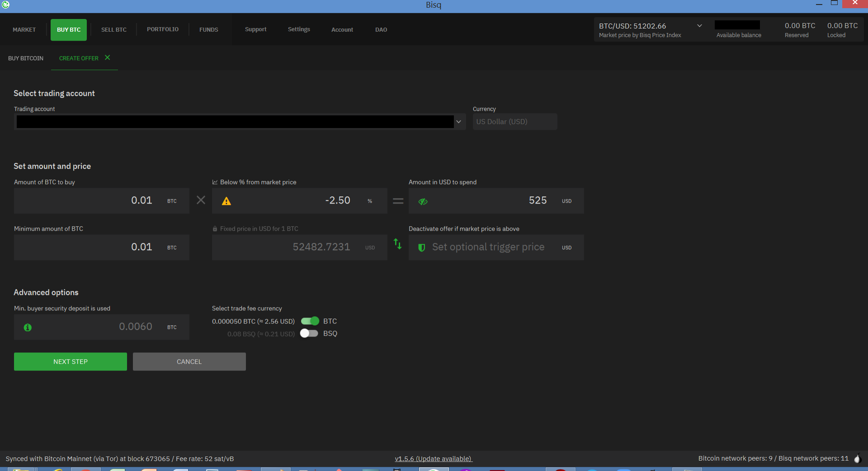Click the shield icon in the trigger price field
This screenshot has height=471, width=868.
pos(422,248)
